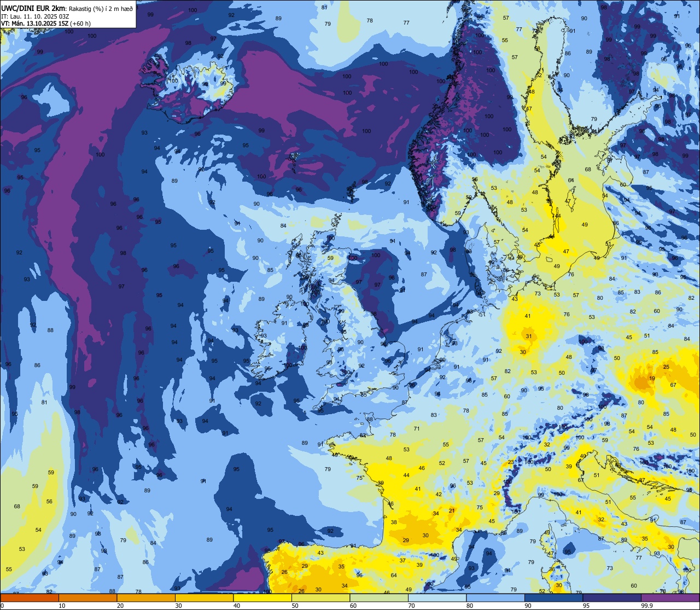Viewport: 700px width, 610px height.
Task: Click the legend swatch between 20 and 30
Action: coord(146,597)
